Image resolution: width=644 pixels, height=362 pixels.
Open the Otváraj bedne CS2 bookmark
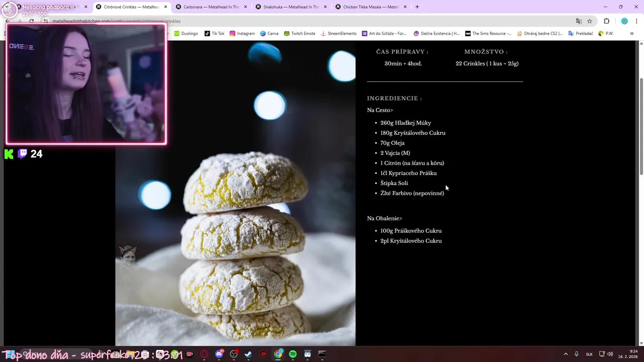(x=539, y=33)
